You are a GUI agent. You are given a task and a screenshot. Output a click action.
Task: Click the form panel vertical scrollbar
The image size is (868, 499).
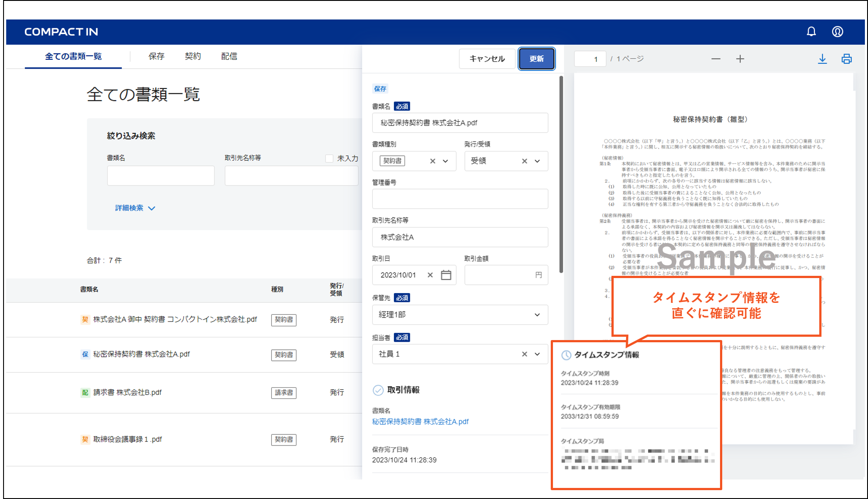[561, 174]
